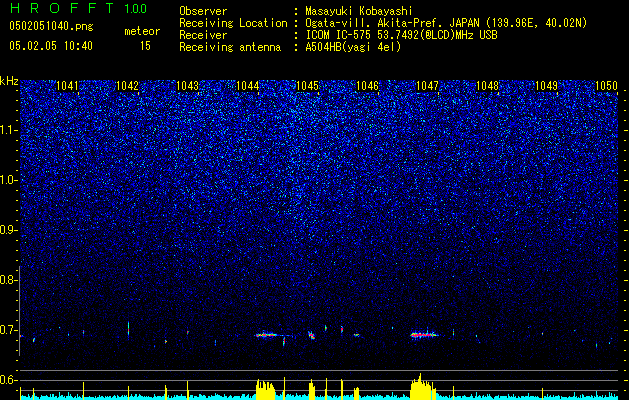Screen dimensions: 629x400
Task: Click the yellow intensity block below 1044 echo
Action: tap(266, 390)
